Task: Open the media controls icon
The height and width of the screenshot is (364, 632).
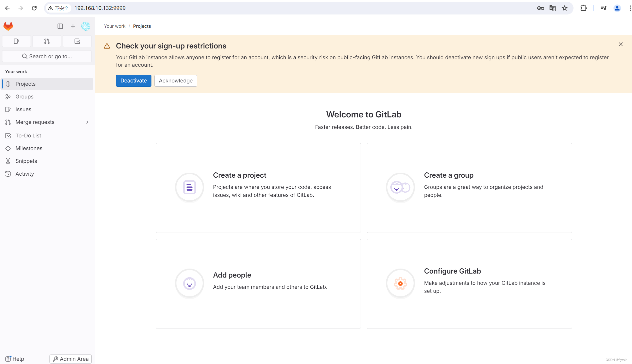Action: (x=604, y=8)
